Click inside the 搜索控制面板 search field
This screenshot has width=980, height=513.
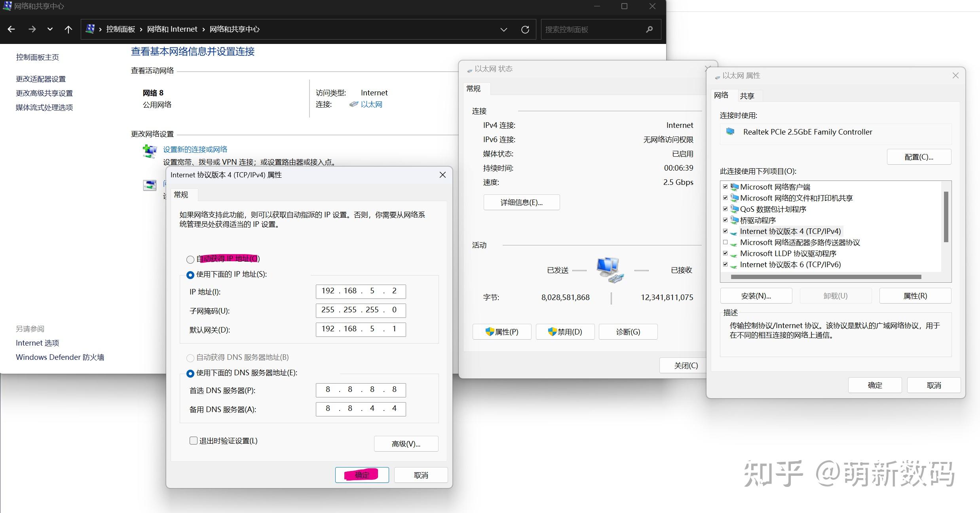586,29
